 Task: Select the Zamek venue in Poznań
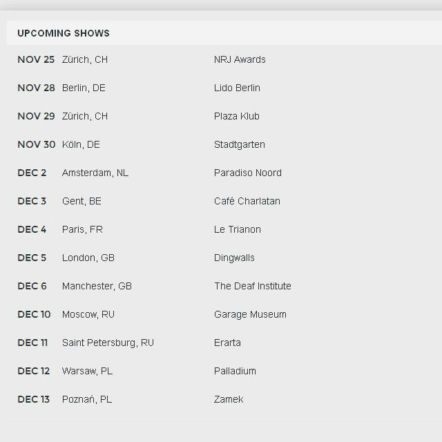pyautogui.click(x=229, y=400)
